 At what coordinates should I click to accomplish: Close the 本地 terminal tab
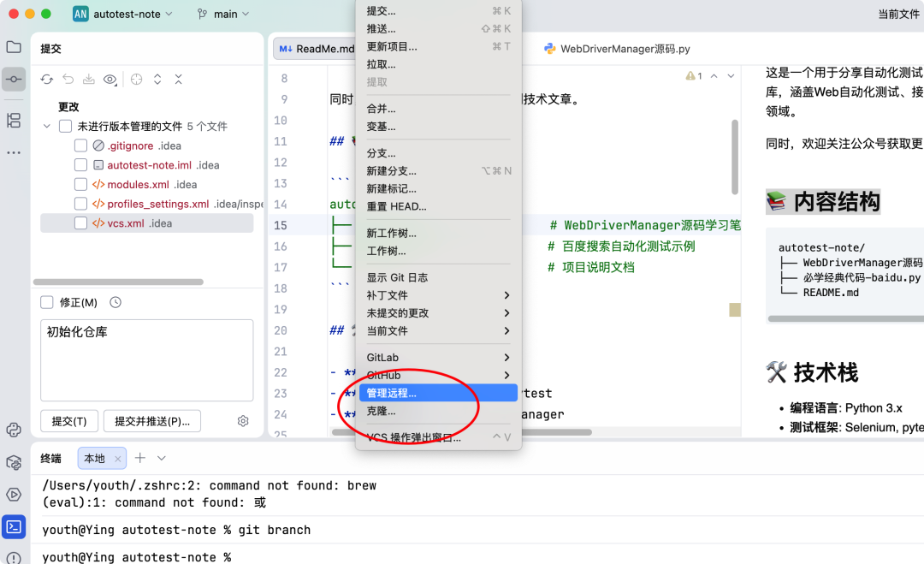[x=118, y=459]
